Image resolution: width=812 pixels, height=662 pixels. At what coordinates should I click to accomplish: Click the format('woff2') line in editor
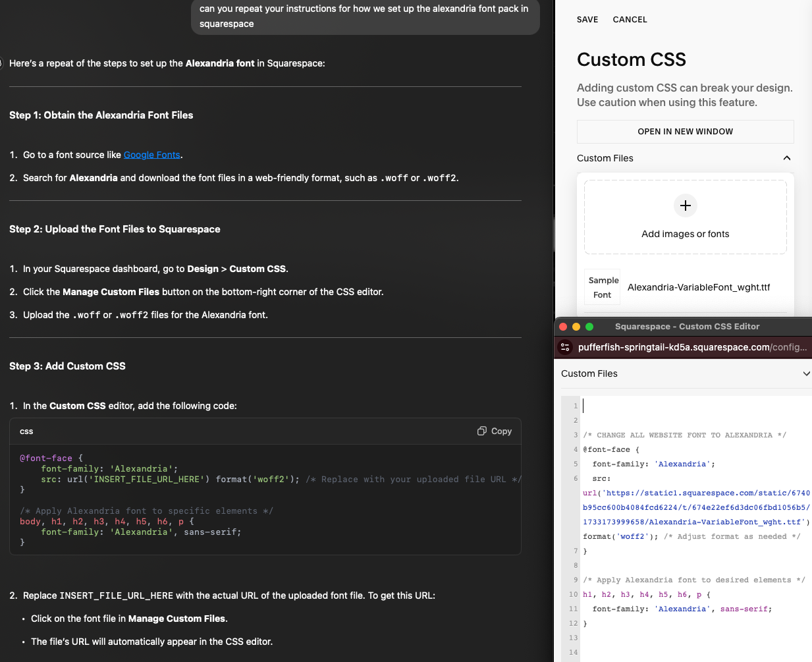click(691, 536)
